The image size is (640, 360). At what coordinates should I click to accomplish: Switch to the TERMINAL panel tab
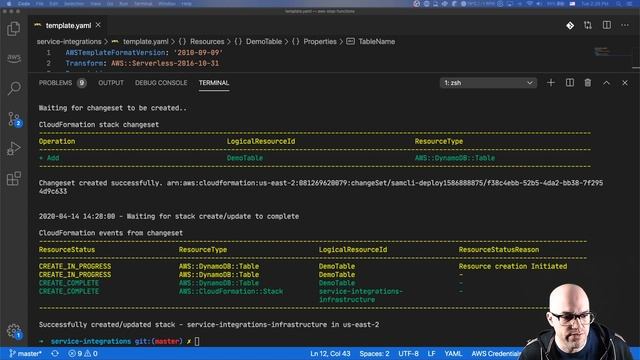(214, 83)
